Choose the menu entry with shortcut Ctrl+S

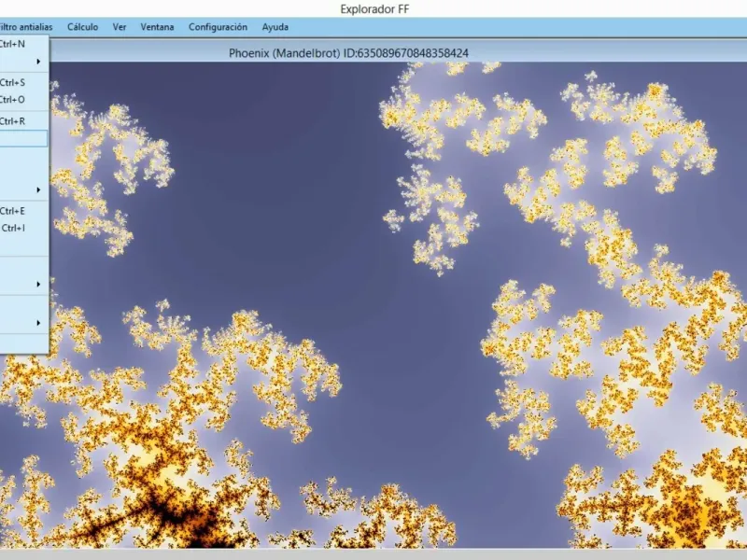pos(24,82)
